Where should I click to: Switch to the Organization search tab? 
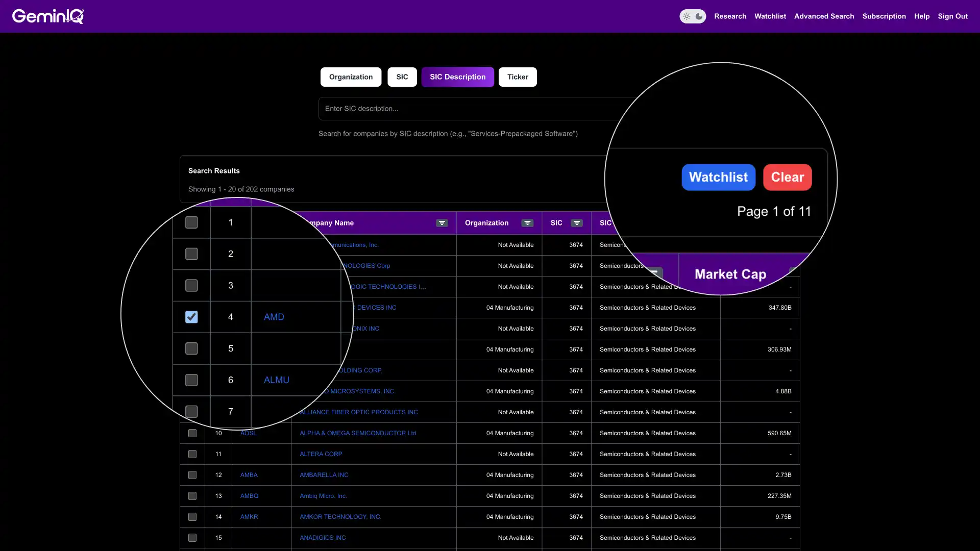click(350, 77)
